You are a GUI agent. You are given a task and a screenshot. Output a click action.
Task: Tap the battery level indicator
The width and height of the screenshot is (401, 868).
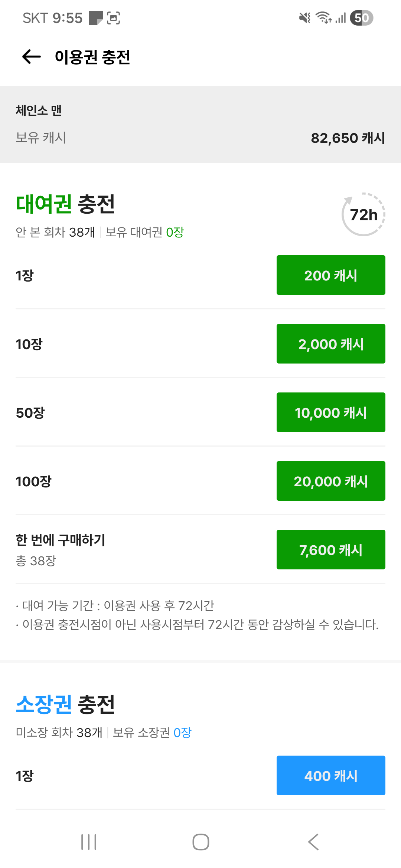point(361,17)
